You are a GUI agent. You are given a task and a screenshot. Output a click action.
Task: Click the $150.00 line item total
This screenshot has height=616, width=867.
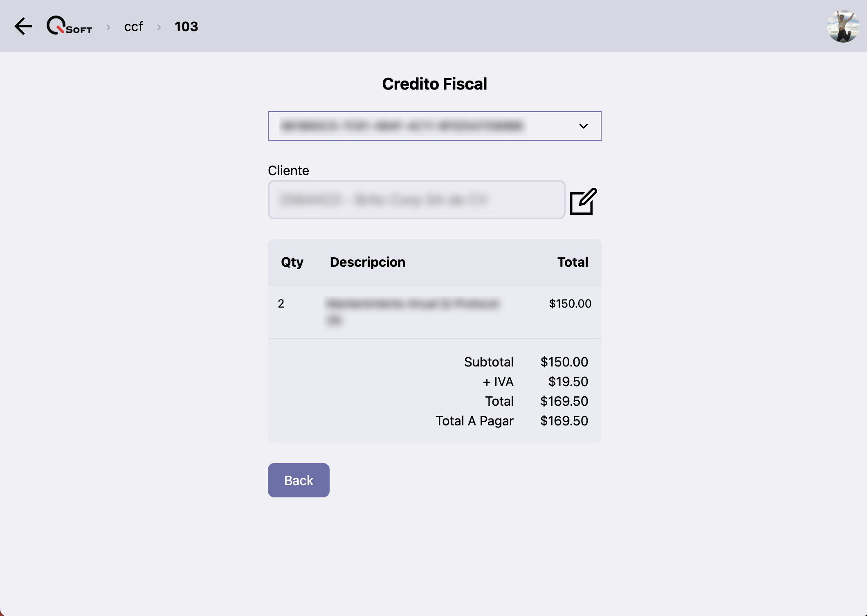click(570, 304)
